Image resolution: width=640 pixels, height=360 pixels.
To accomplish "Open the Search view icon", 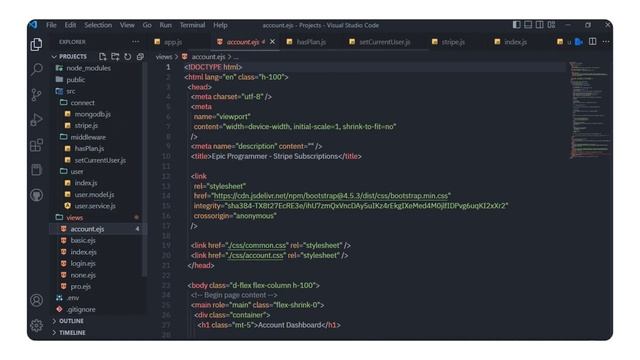I will 36,69.
